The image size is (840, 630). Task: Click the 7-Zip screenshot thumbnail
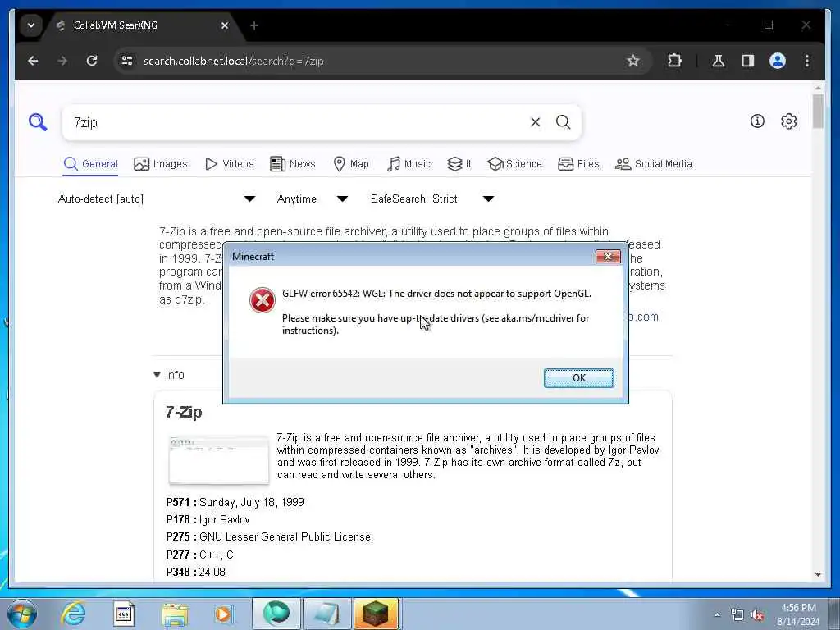coord(219,459)
